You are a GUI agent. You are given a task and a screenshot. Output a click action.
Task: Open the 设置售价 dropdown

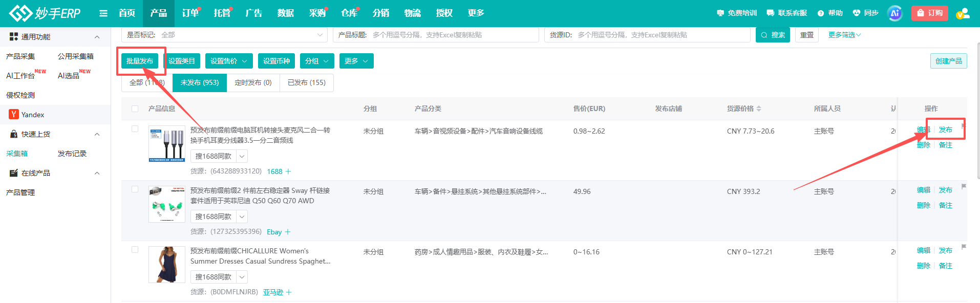[x=229, y=61]
